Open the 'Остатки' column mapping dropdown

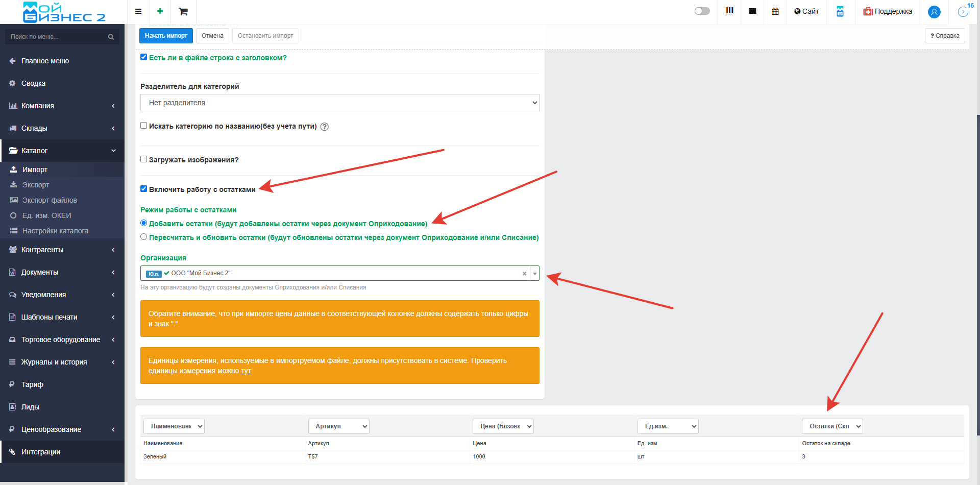point(832,426)
